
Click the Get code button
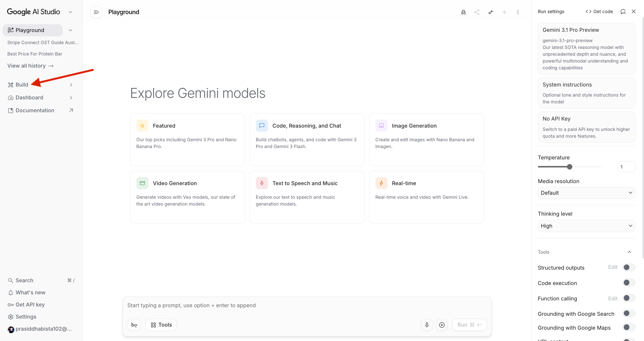(599, 12)
